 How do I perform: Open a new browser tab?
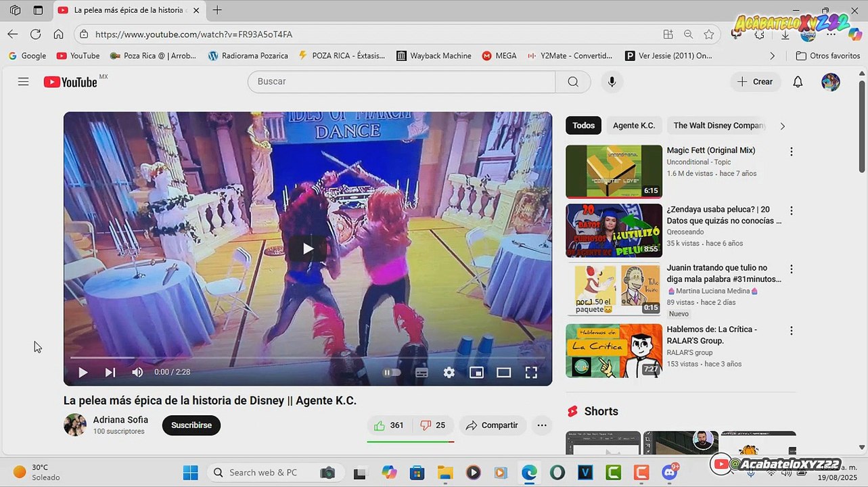217,10
